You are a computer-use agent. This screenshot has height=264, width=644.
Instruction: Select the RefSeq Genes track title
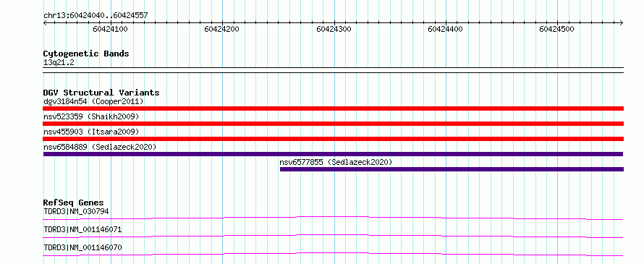[74, 203]
